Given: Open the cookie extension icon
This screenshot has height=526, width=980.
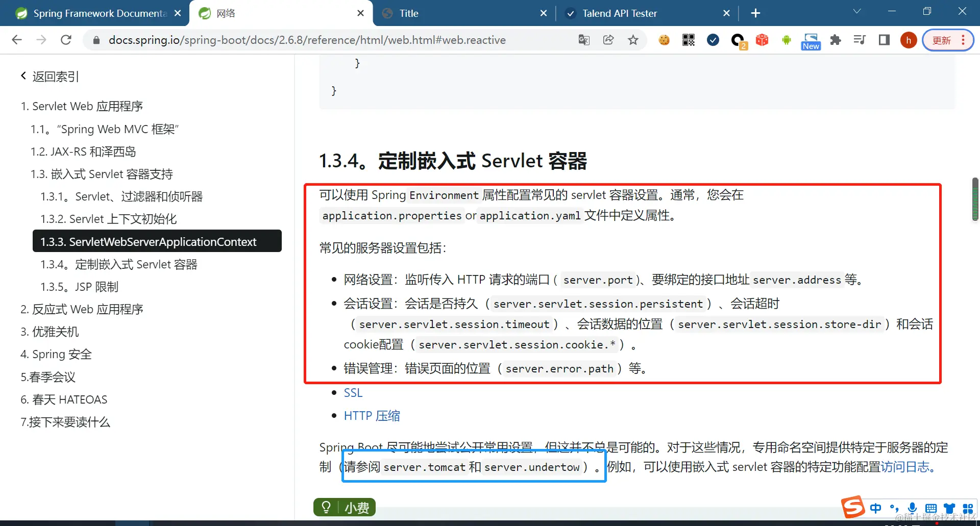Looking at the screenshot, I should (664, 40).
